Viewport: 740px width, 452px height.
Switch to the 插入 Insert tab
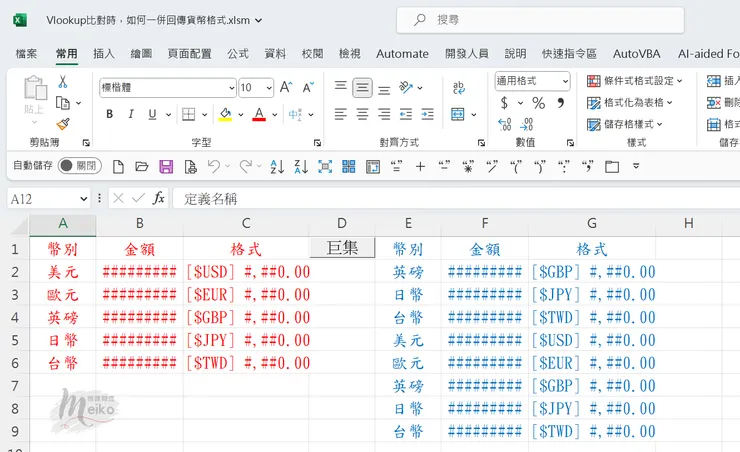[x=104, y=54]
